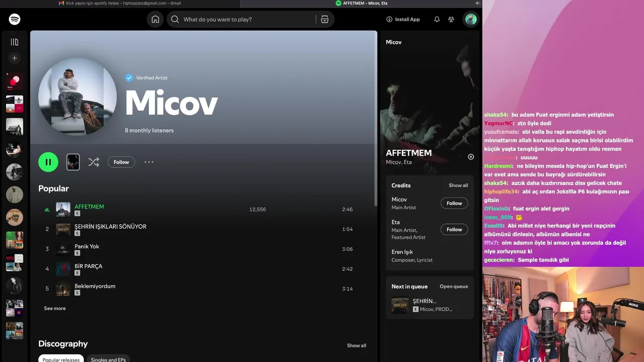Click the main content scrollbar
The image size is (644, 362).
[375, 118]
